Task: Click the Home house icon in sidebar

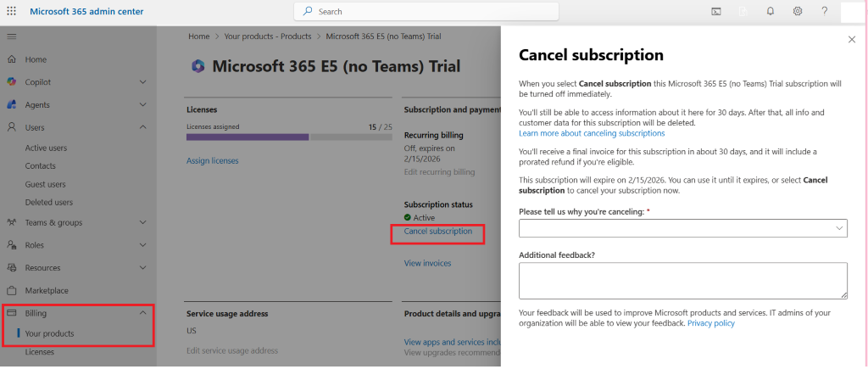Action: (x=11, y=59)
